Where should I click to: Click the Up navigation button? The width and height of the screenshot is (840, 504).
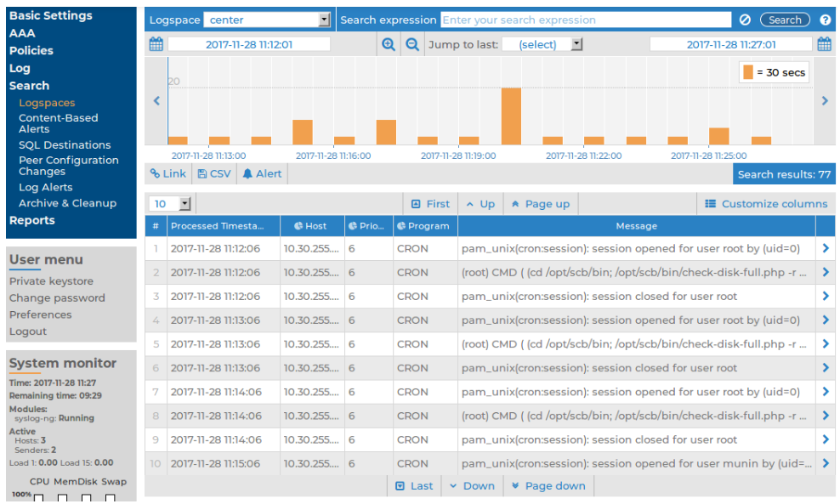[480, 203]
